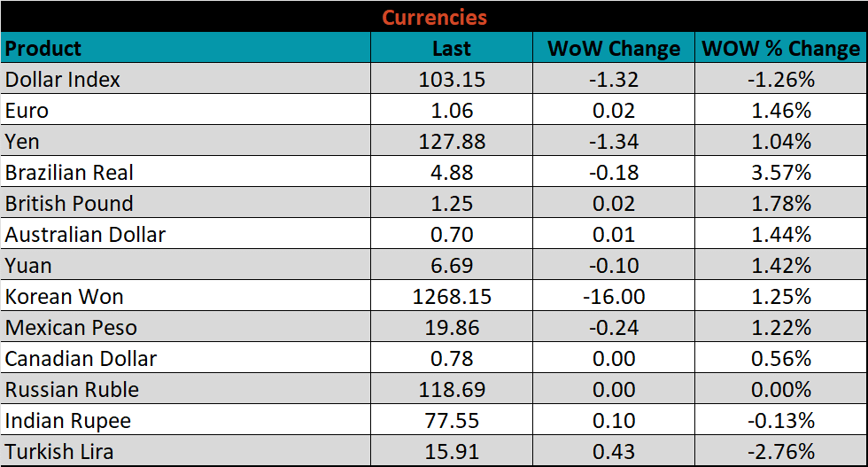Select the Russian Ruble last value 118.69

click(452, 390)
